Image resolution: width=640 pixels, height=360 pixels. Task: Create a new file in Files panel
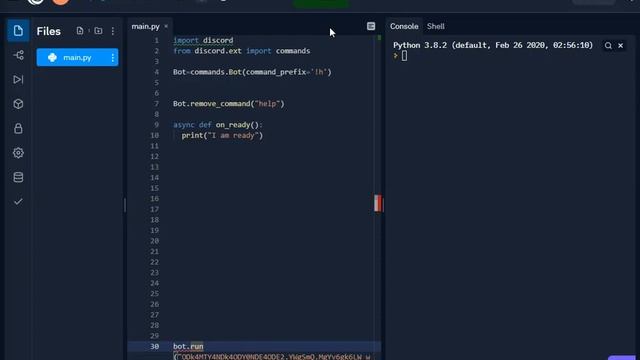tap(80, 31)
